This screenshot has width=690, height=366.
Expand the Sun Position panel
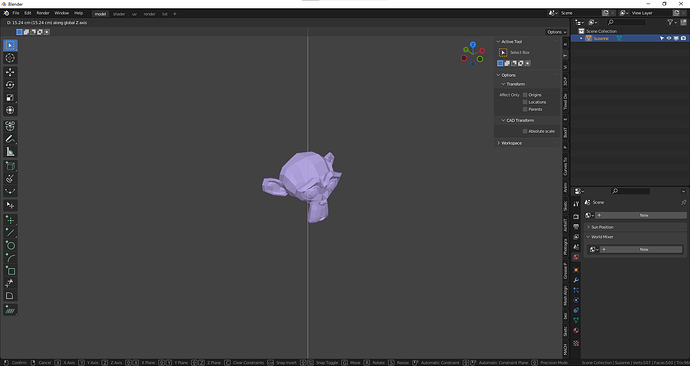pyautogui.click(x=589, y=227)
